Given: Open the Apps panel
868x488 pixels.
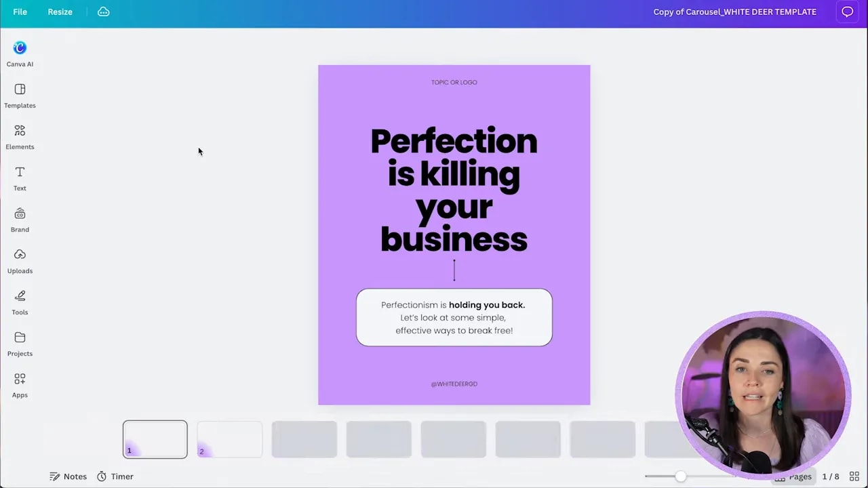Looking at the screenshot, I should point(20,385).
